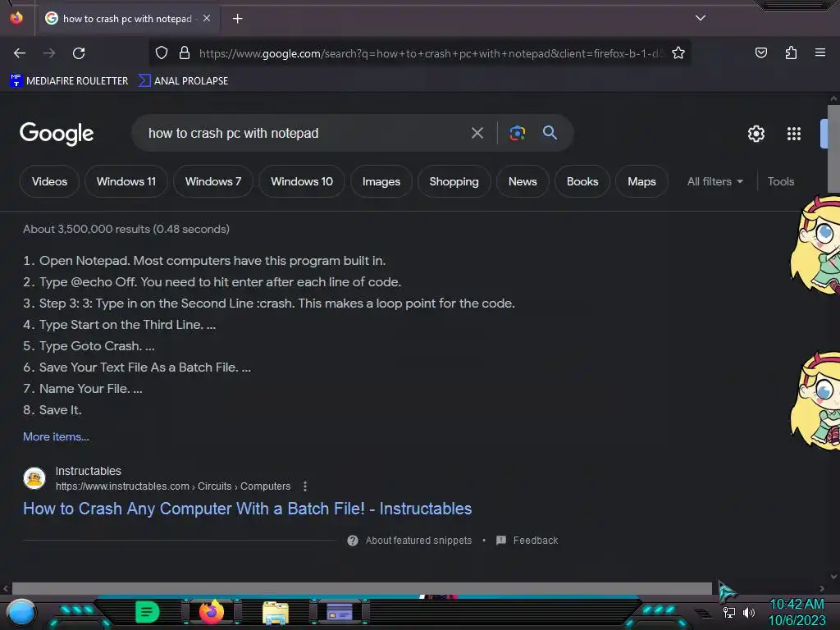The image size is (840, 630).
Task: Open File Explorer from the taskbar
Action: [x=276, y=613]
